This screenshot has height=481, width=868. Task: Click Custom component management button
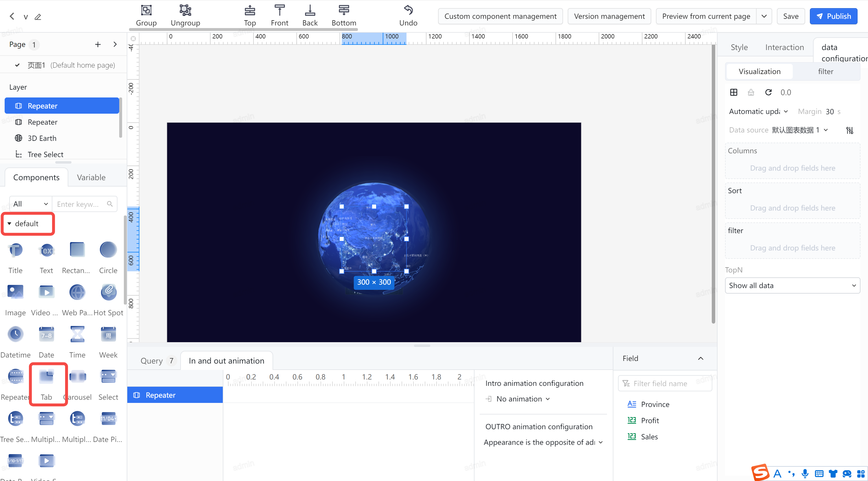coord(500,16)
